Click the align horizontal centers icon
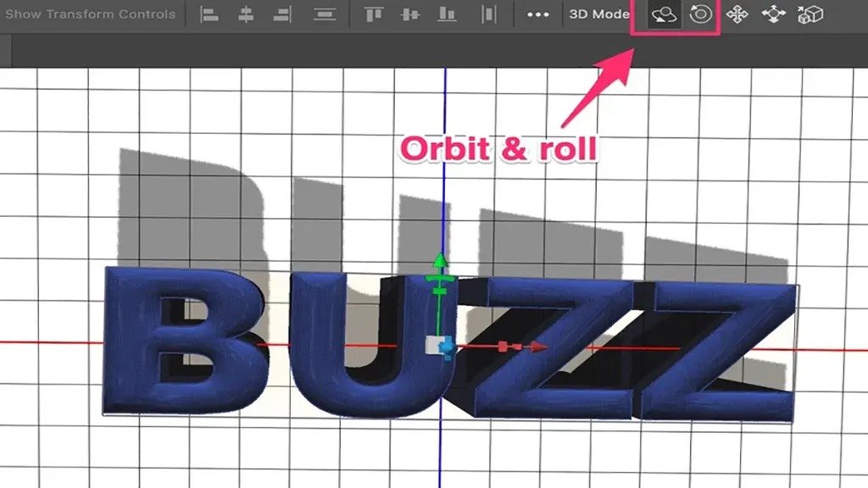868x488 pixels. coord(246,14)
